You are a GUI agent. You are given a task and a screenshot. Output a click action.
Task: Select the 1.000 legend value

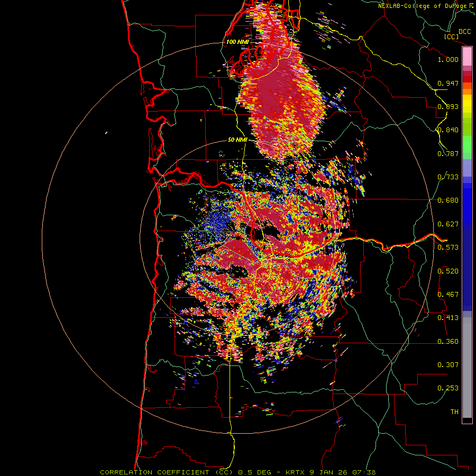448,59
